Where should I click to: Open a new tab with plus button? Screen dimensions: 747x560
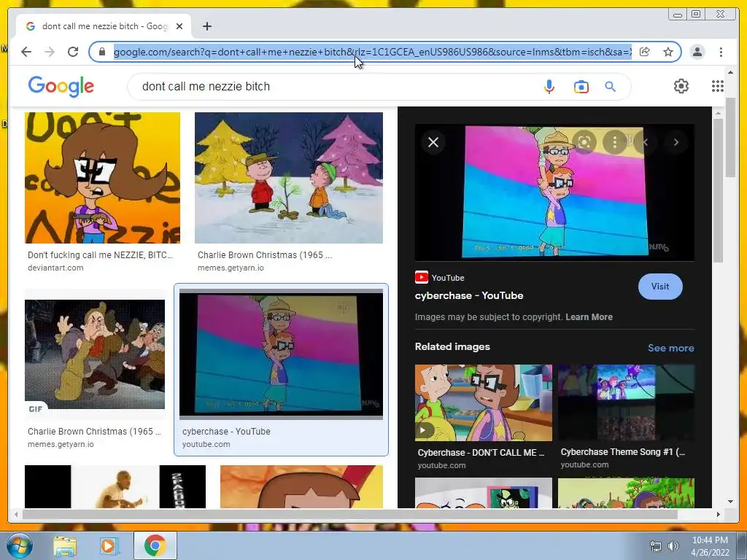206,26
